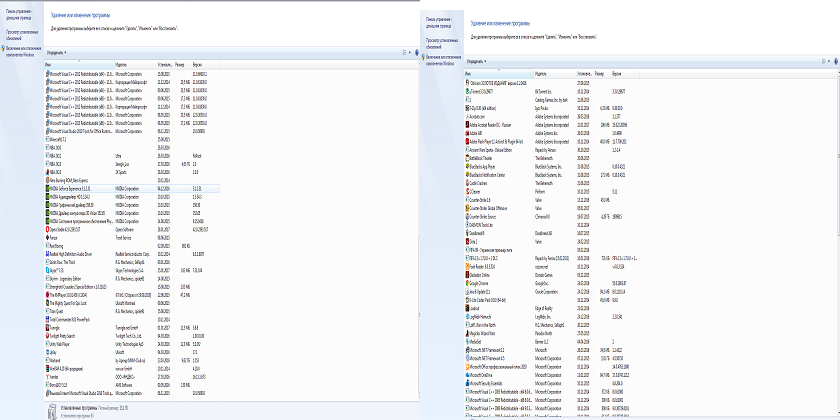
Task: Click the Uplay program icon
Action: click(47, 352)
